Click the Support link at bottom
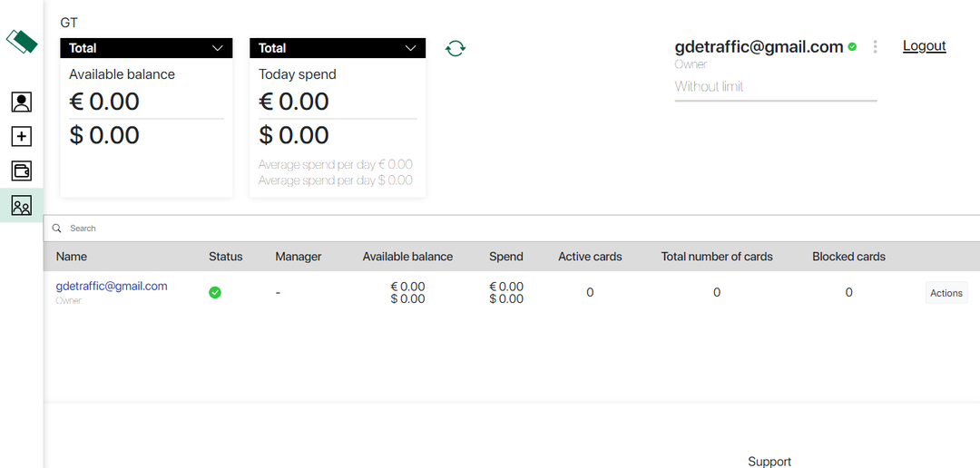This screenshot has height=468, width=980. (x=769, y=461)
